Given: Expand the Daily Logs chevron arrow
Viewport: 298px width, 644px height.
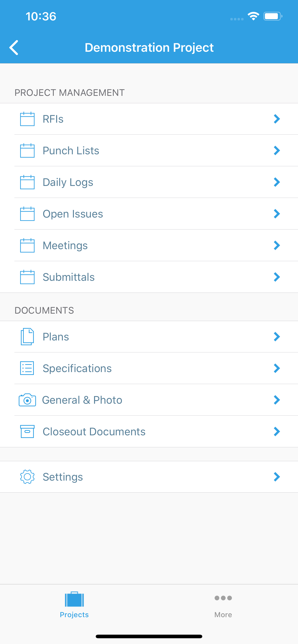Looking at the screenshot, I should (x=277, y=182).
